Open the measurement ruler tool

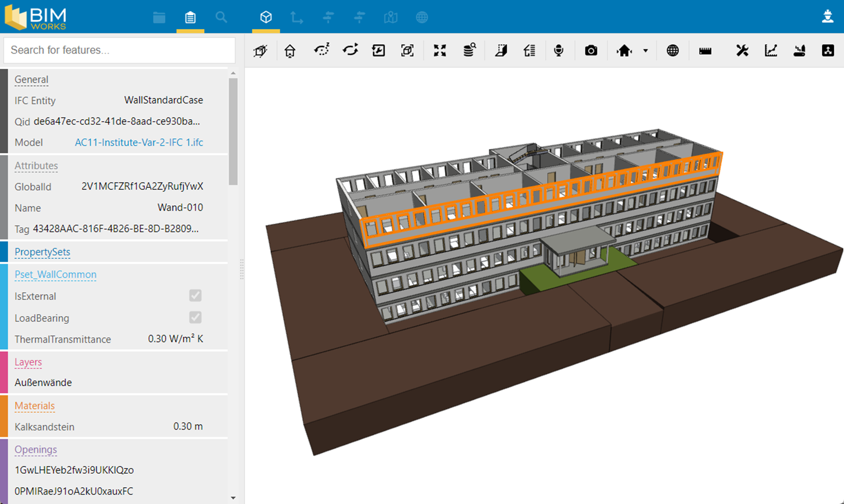[705, 50]
